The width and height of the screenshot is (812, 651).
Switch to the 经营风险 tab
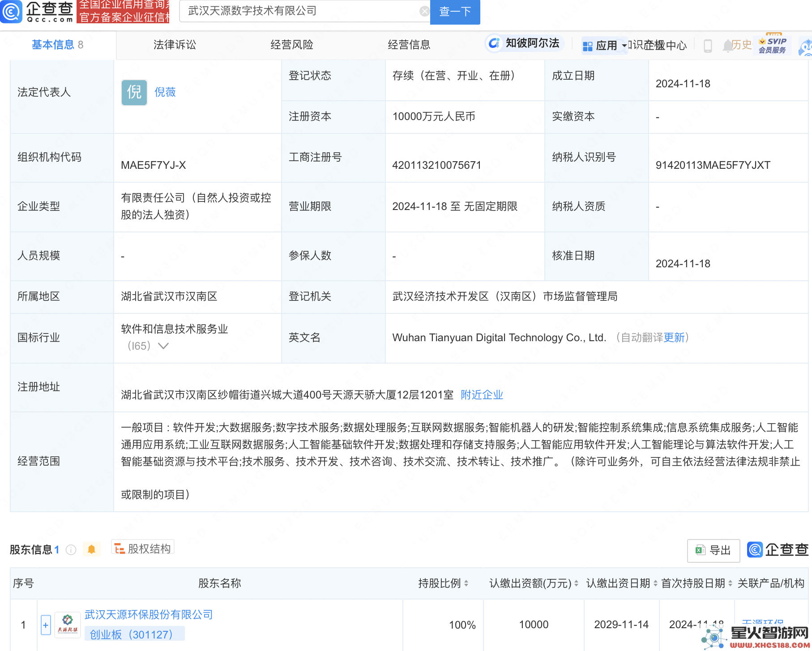coord(292,45)
